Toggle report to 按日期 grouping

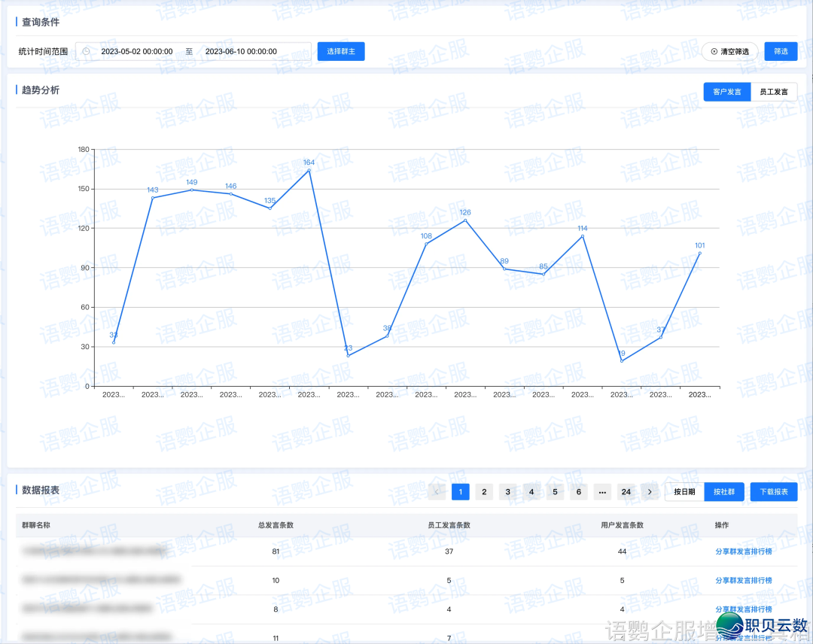pyautogui.click(x=684, y=492)
